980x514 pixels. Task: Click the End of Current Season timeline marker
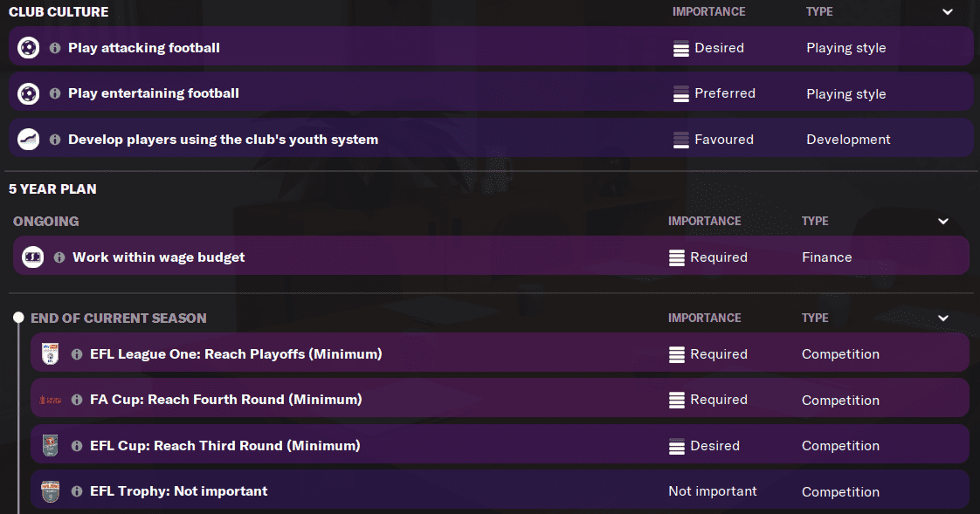pos(17,319)
